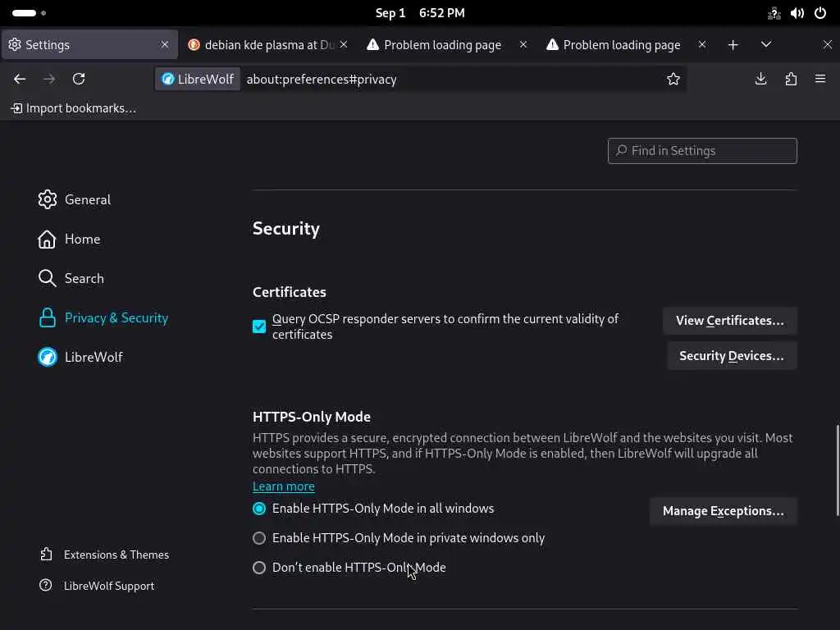Screen dimensions: 840x630
Task: Select HTTPS-Only Mode in private windows only
Action: pyautogui.click(x=259, y=538)
